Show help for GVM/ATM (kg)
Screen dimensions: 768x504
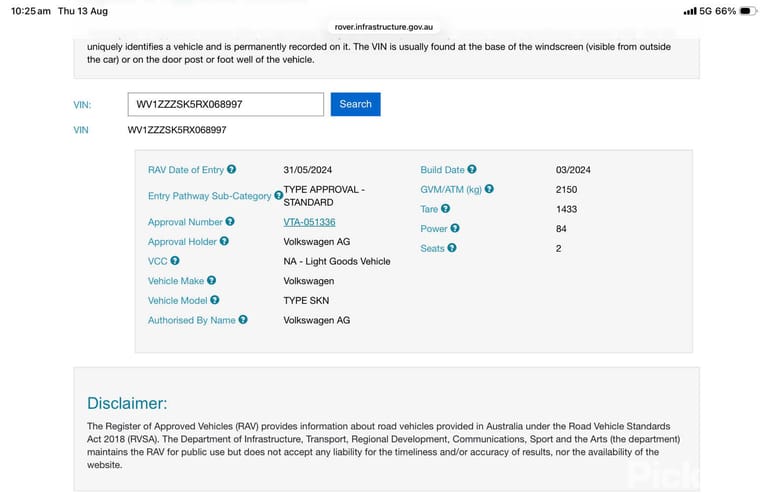[x=489, y=189]
